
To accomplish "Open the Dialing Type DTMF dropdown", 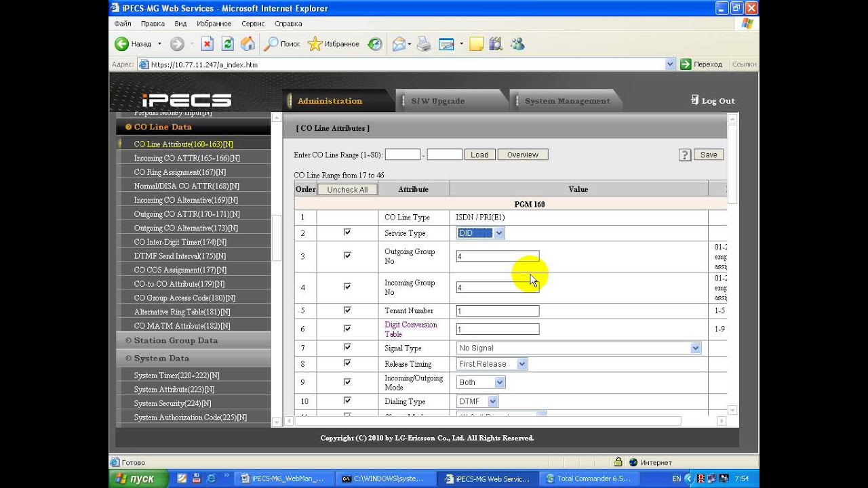I will point(478,401).
